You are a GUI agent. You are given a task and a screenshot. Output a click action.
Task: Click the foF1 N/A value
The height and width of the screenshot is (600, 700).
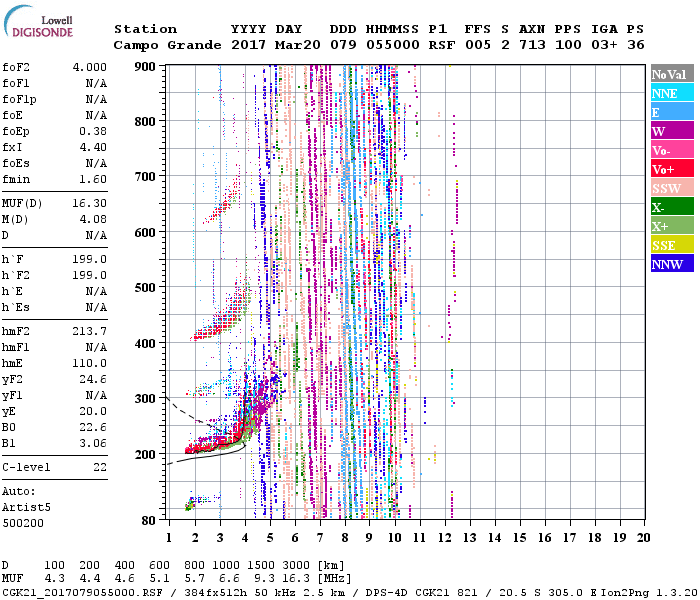96,83
